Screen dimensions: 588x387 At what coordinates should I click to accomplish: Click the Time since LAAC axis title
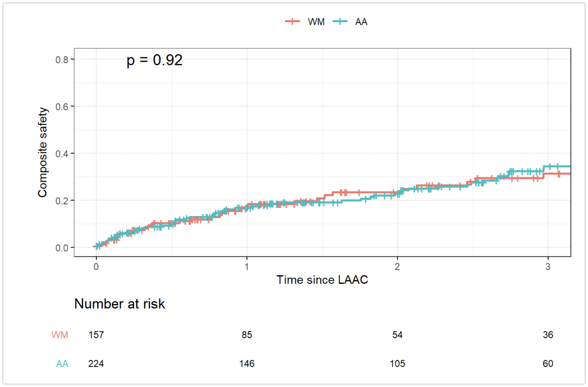tap(322, 279)
